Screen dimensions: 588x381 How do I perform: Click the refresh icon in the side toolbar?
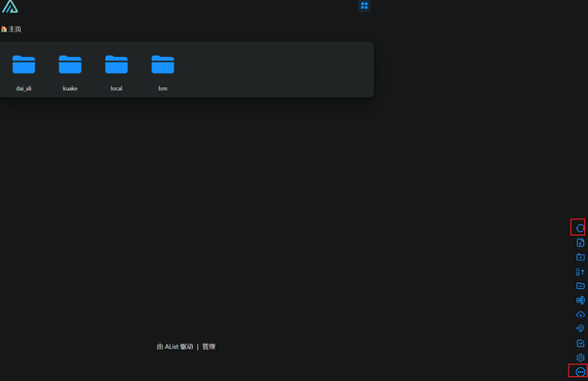point(580,228)
